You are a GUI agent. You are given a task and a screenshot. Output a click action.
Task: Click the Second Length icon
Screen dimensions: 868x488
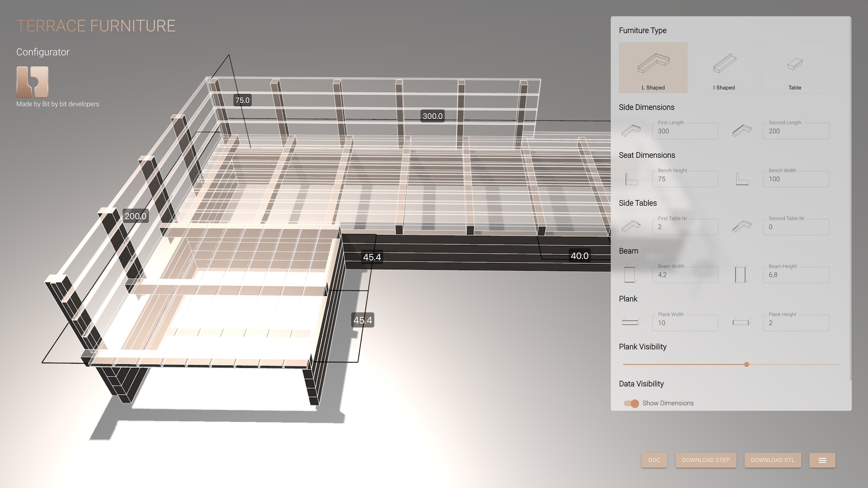[x=742, y=131]
